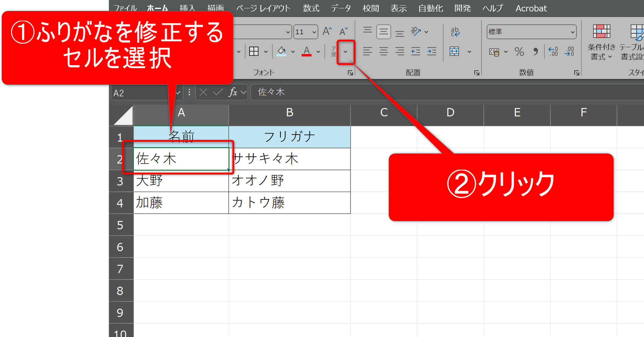This screenshot has height=337, width=644.
Task: Open the 数式 ribbon tab
Action: coord(311,8)
